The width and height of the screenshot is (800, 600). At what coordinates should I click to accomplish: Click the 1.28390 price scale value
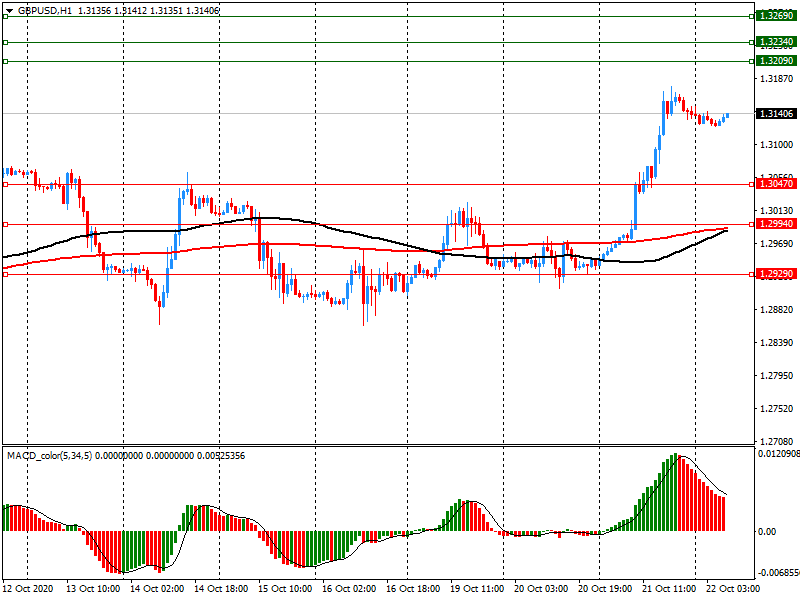pyautogui.click(x=777, y=342)
